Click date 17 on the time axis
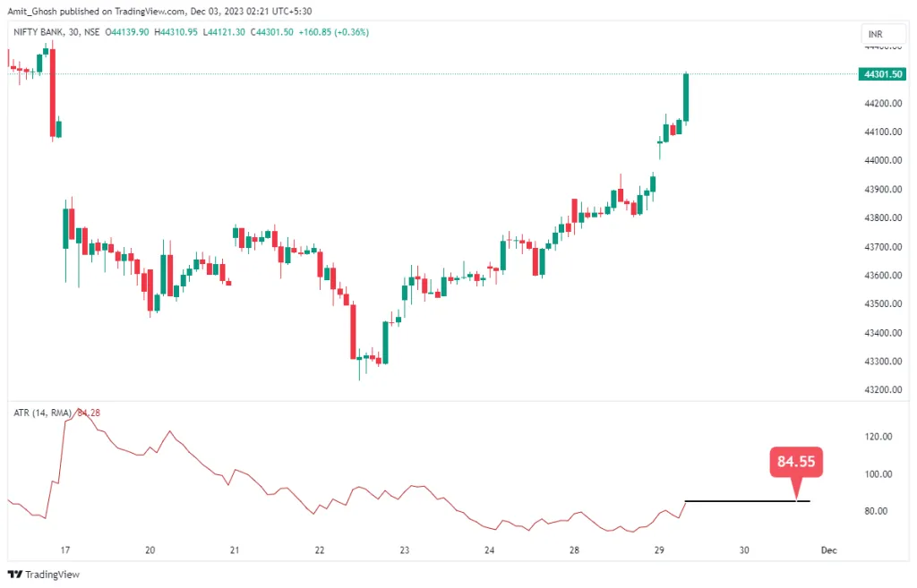 pos(64,550)
